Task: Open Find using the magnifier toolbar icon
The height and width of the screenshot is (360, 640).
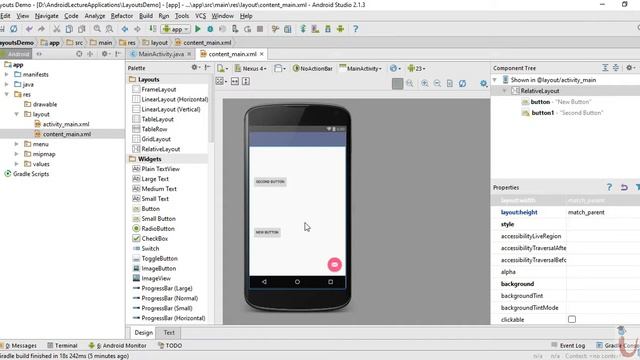Action: (x=97, y=29)
